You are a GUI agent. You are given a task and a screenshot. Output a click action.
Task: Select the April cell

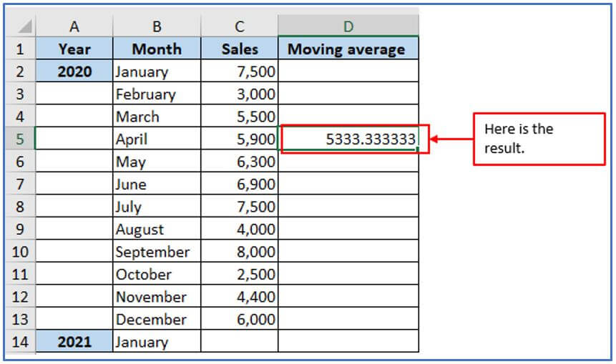(x=157, y=139)
